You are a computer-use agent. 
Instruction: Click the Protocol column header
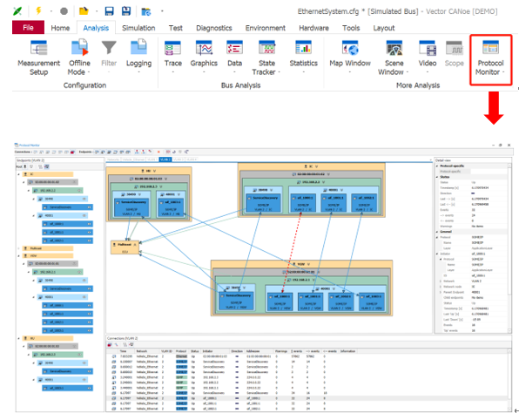pos(181,351)
